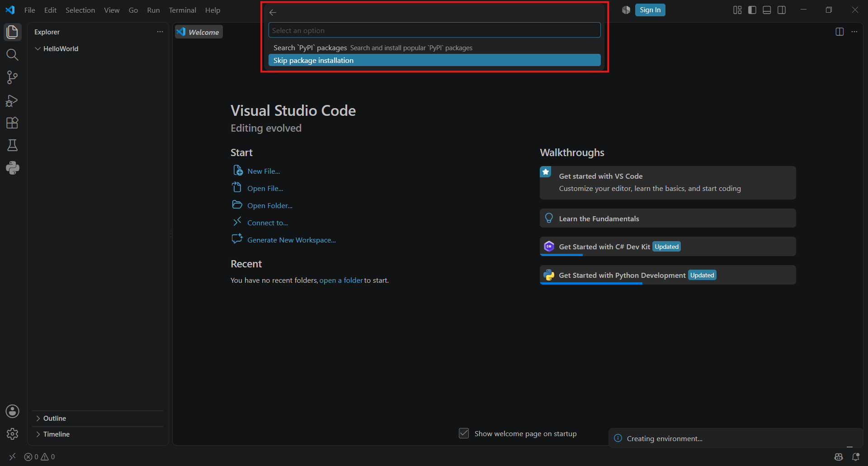
Task: Click the Copilot status bar icon
Action: [839, 457]
